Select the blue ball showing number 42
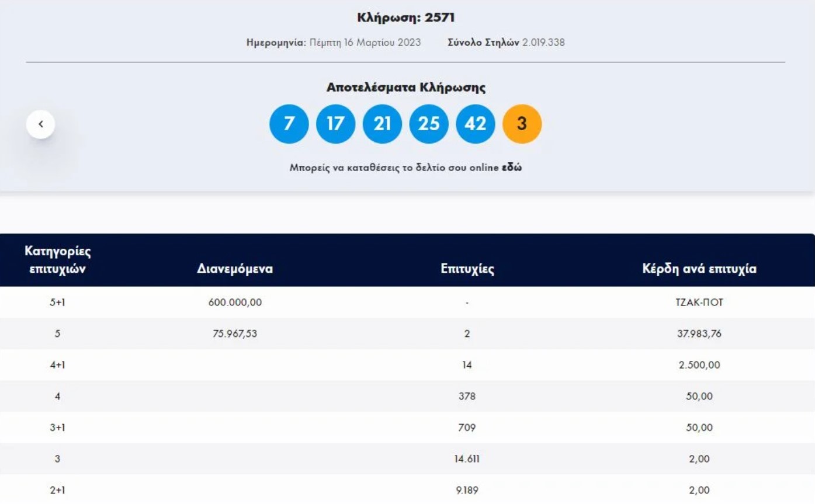The width and height of the screenshot is (815, 504). point(476,123)
